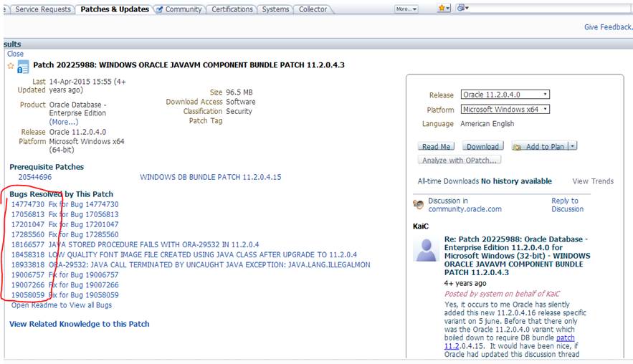Viewport: 633px width, 364px height.
Task: Open bug 14774730 link
Action: 27,204
